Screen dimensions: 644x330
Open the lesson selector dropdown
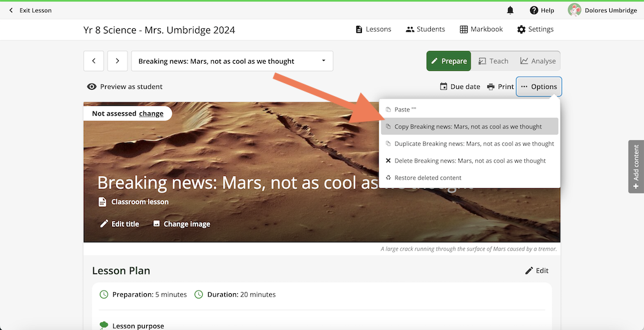point(232,61)
